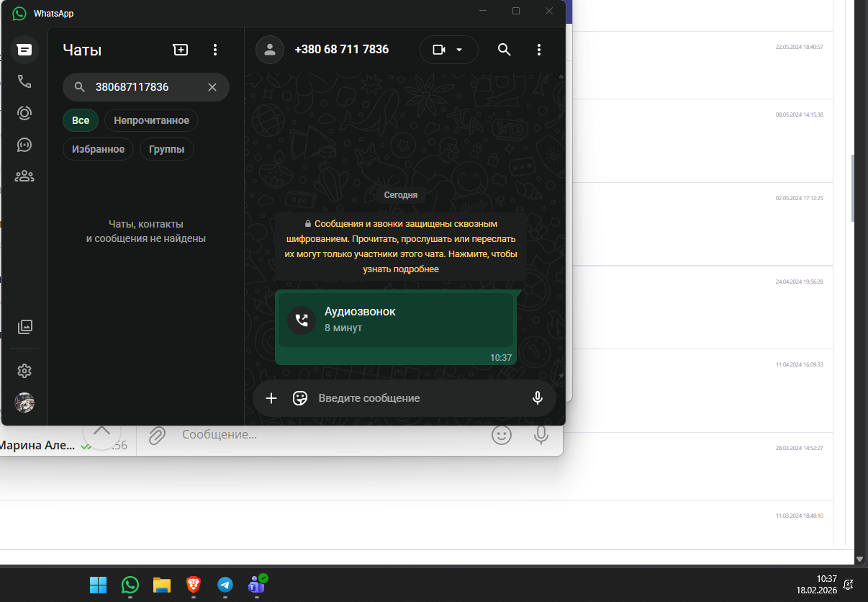Click the scroll-up chevron circle in background window
The image size is (868, 602).
pos(102,432)
